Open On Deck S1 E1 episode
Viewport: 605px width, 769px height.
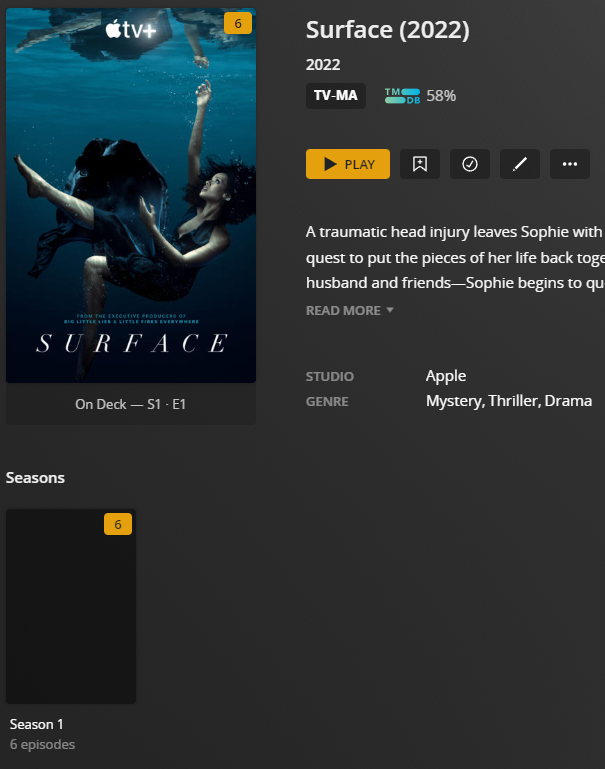131,404
